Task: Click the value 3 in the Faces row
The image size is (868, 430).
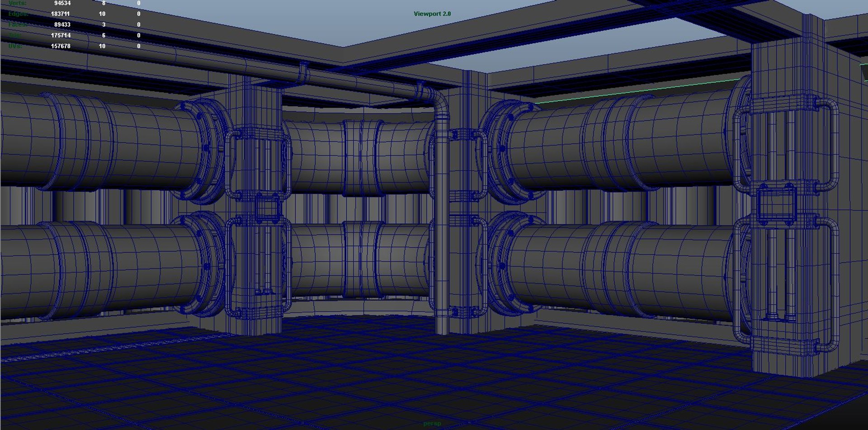Action: coord(104,25)
